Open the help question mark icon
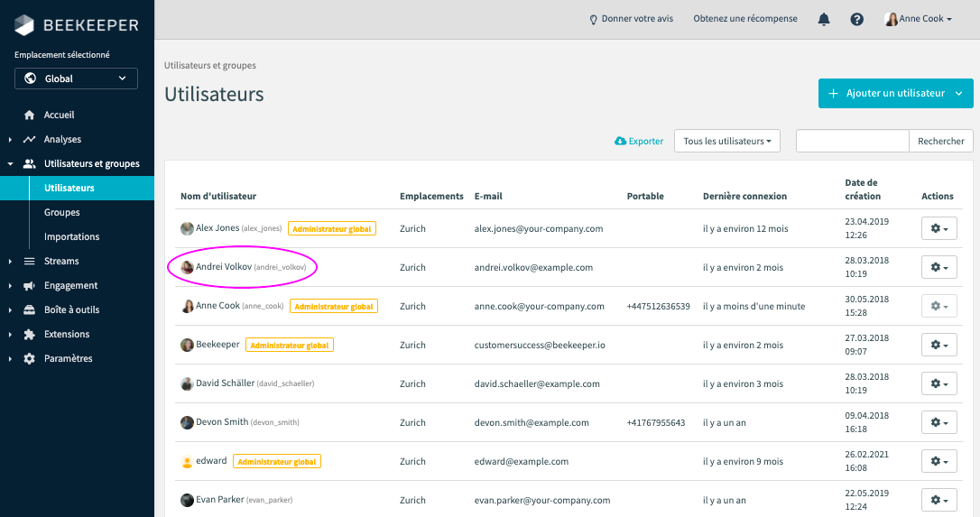980x517 pixels. click(x=856, y=19)
